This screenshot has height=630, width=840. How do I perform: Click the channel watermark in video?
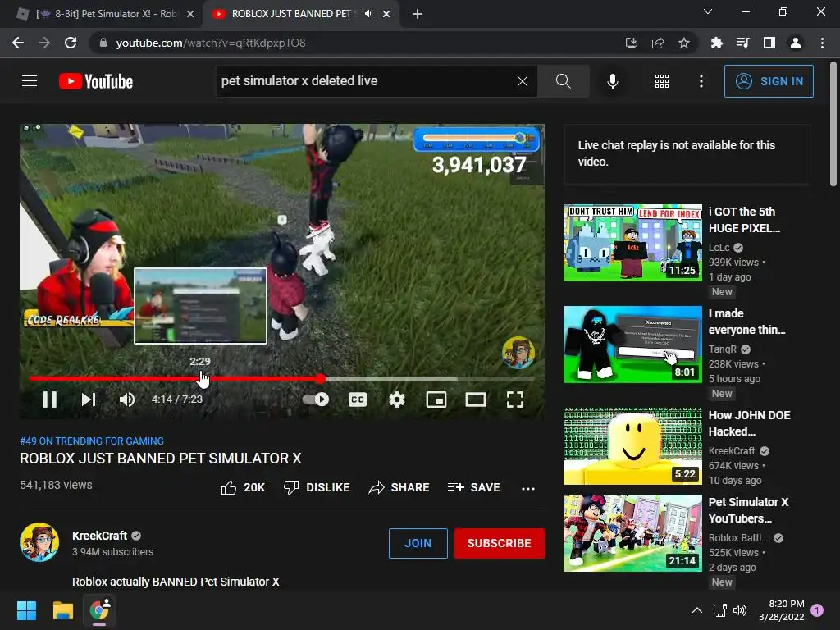coord(518,353)
